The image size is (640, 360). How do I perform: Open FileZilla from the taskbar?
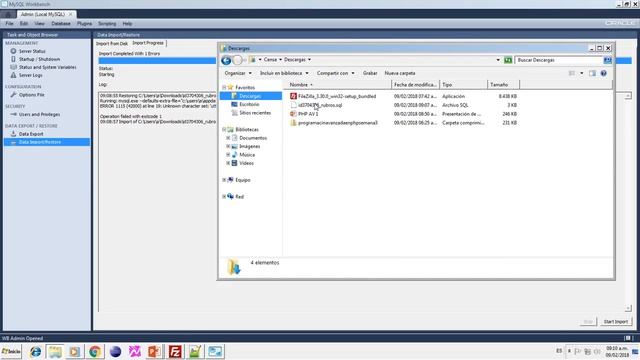[x=175, y=351]
